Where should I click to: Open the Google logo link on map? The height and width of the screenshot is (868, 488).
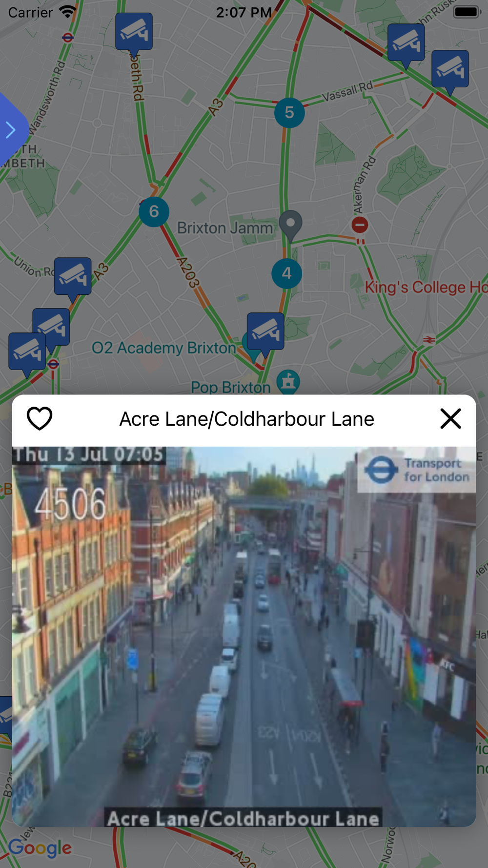click(40, 848)
